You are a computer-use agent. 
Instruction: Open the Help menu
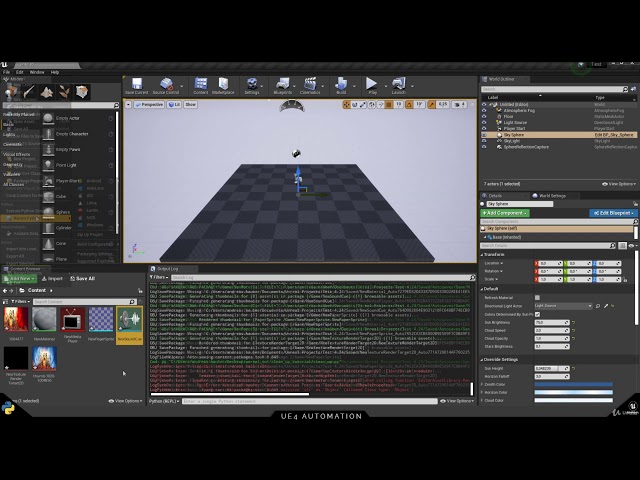pos(55,72)
